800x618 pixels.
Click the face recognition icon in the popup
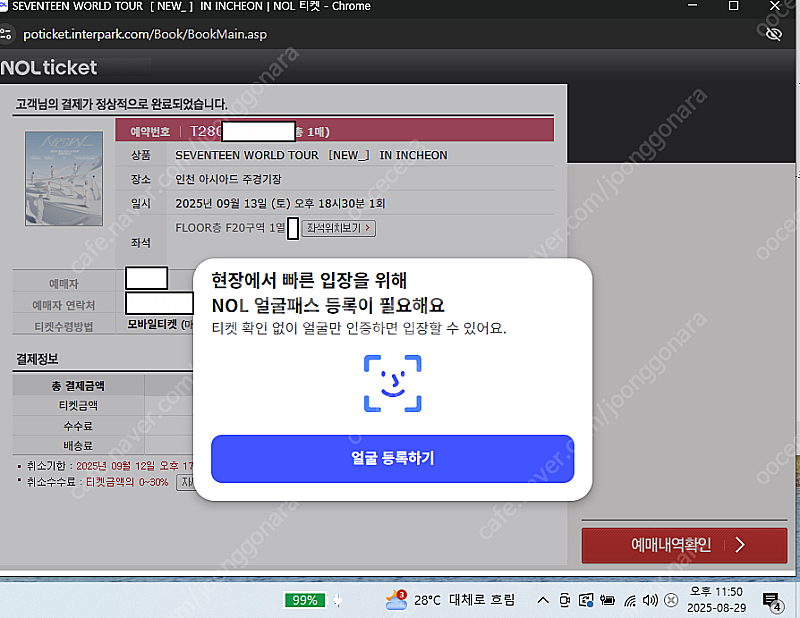click(x=392, y=383)
